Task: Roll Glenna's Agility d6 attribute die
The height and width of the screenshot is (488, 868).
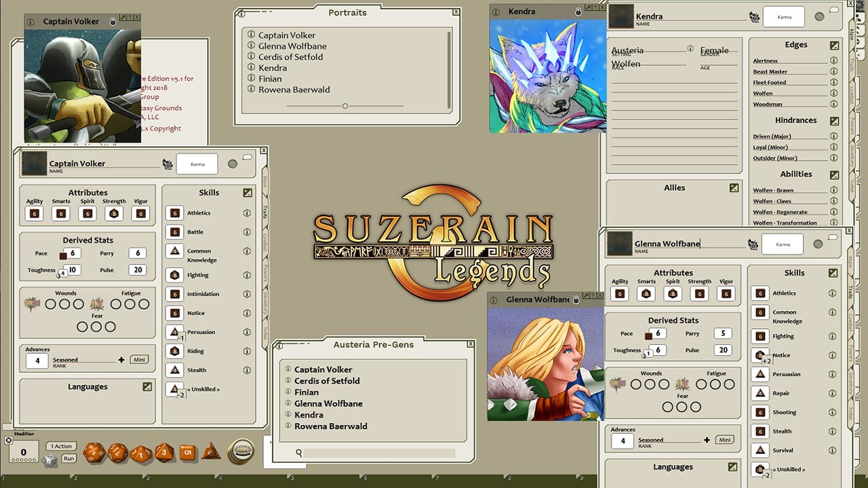Action: point(620,293)
